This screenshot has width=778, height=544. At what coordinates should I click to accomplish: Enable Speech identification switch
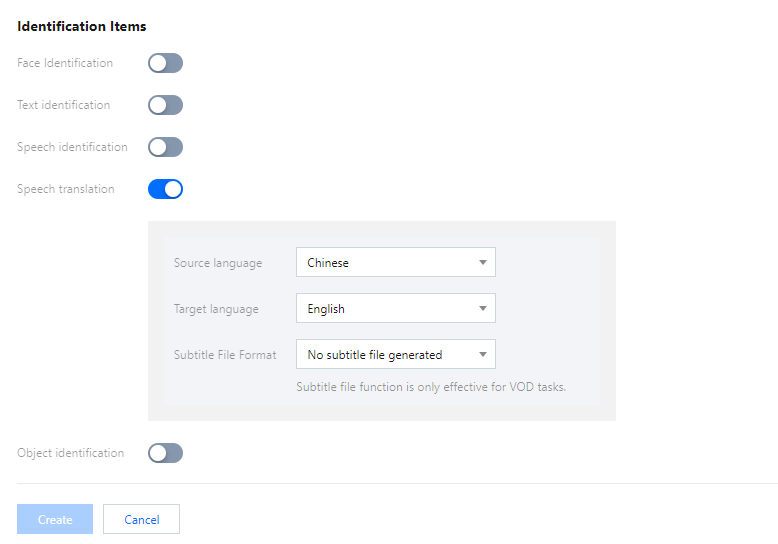165,147
